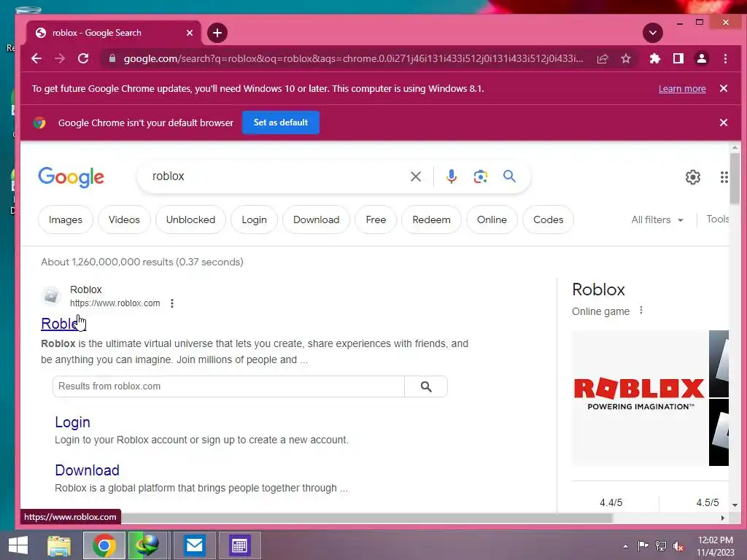This screenshot has height=560, width=747.
Task: Switch to Videos results
Action: 124,219
